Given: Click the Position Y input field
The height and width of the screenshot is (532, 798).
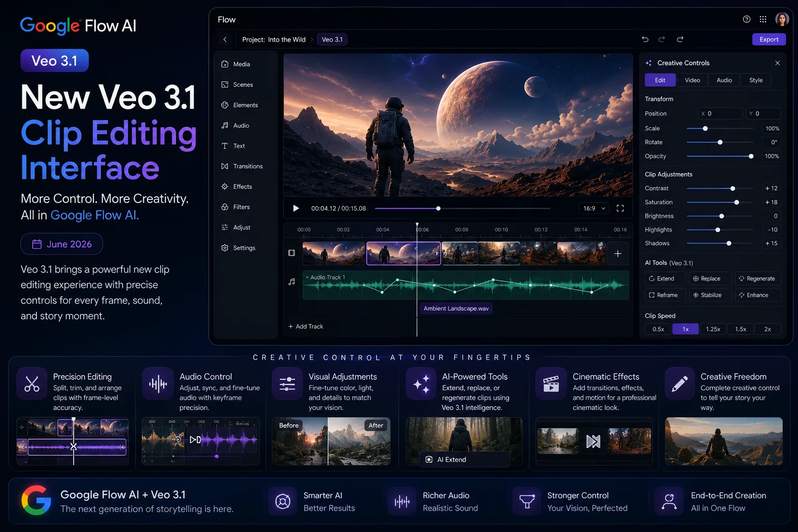Looking at the screenshot, I should tap(763, 113).
